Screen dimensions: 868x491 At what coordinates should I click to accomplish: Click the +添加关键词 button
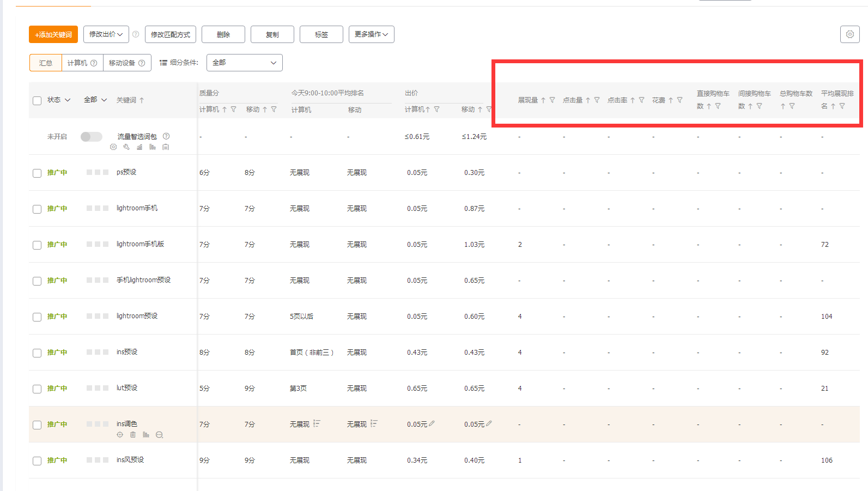tap(53, 34)
